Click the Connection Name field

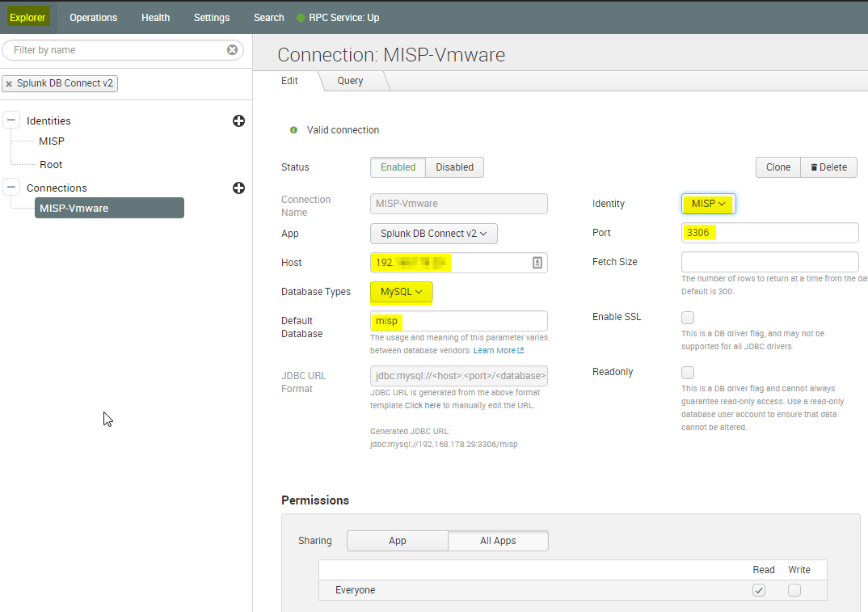459,204
